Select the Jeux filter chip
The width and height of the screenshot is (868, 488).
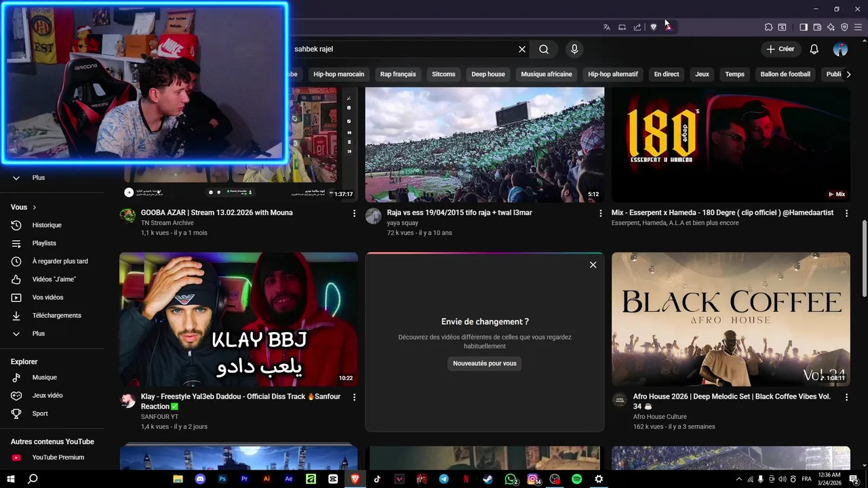(703, 74)
